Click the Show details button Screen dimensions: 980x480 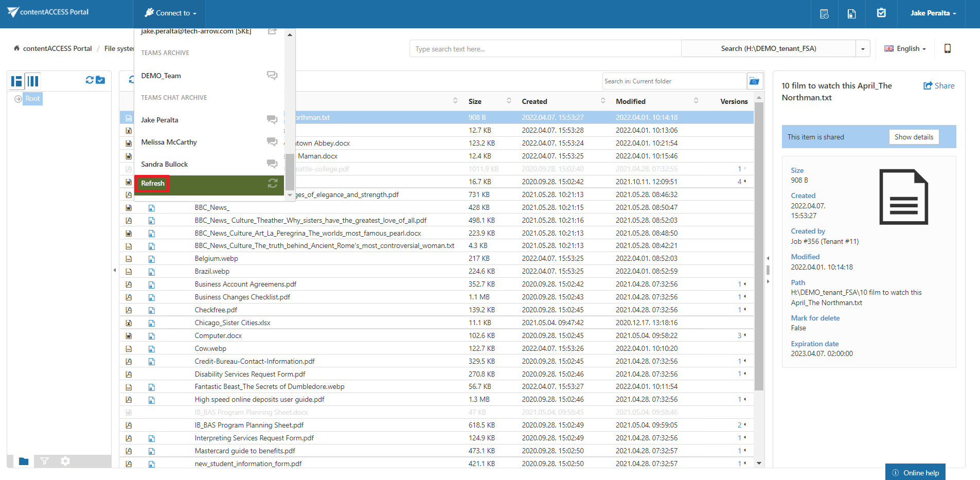[x=914, y=137]
